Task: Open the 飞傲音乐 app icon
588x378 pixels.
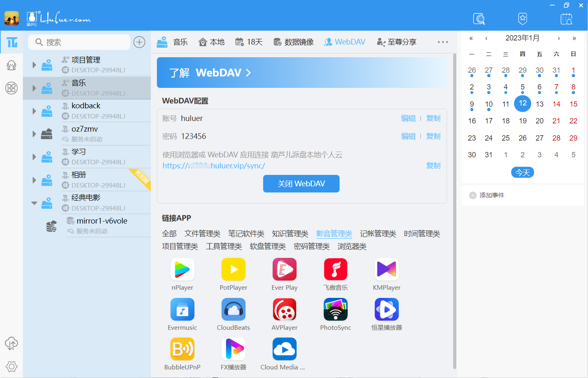Action: 335,269
